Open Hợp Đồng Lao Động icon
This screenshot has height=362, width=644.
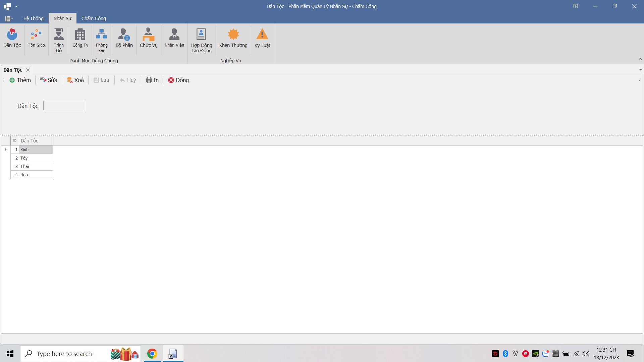pos(201,39)
